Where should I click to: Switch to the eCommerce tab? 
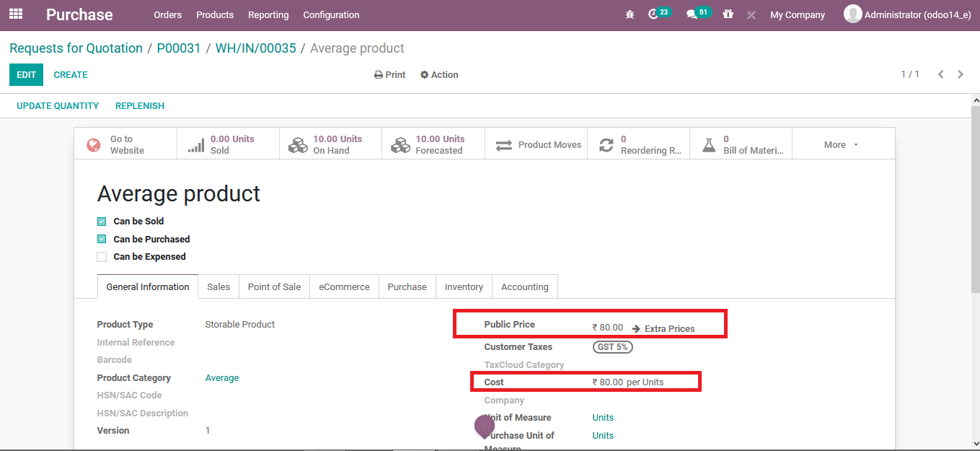[344, 286]
